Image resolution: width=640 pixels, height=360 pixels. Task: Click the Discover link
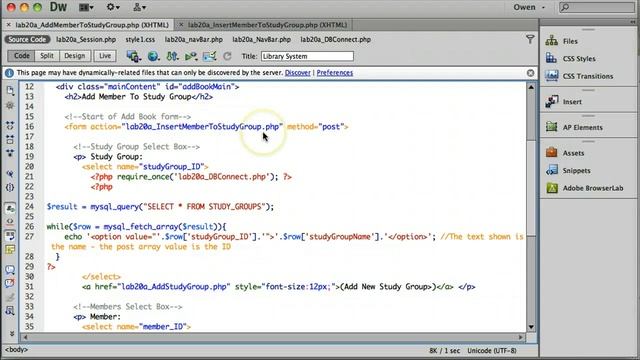298,73
